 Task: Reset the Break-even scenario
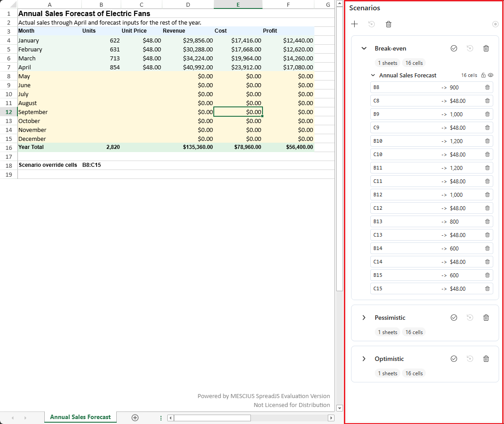[470, 48]
